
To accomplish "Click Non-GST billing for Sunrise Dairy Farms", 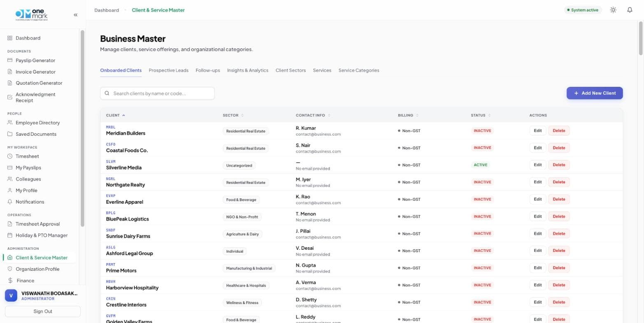I will click(409, 234).
